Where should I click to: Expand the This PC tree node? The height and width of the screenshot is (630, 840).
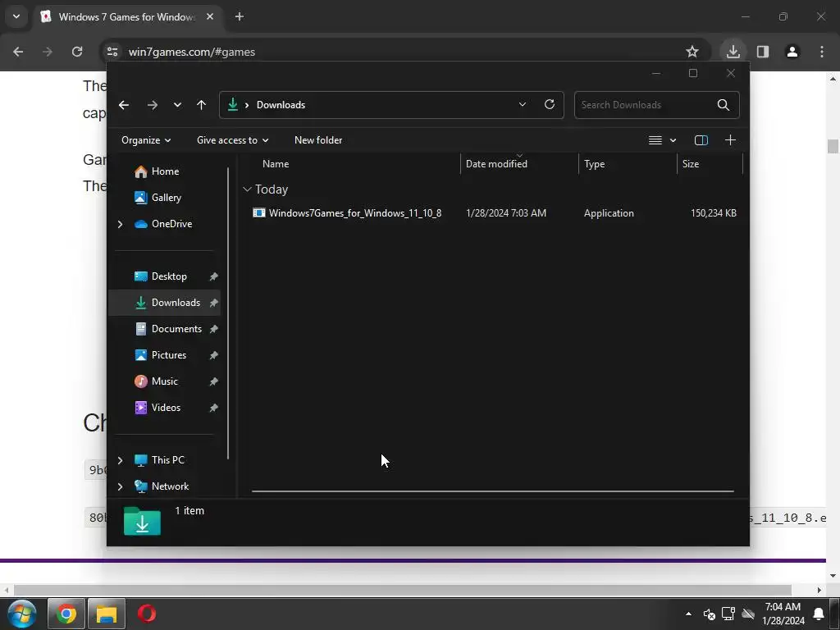click(120, 460)
